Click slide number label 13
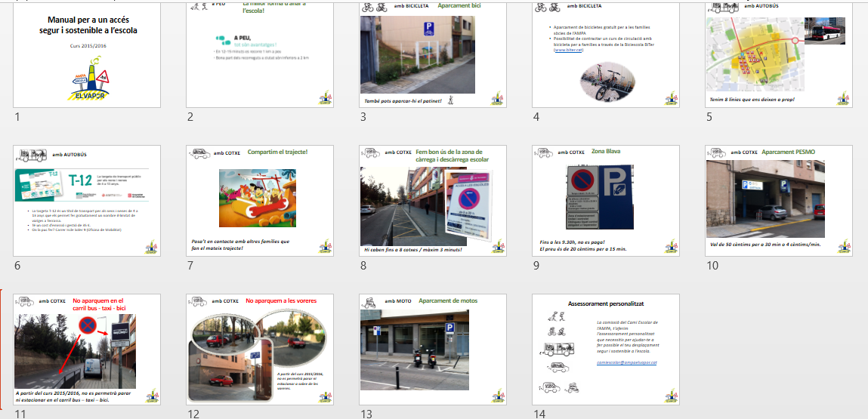 pyautogui.click(x=366, y=414)
